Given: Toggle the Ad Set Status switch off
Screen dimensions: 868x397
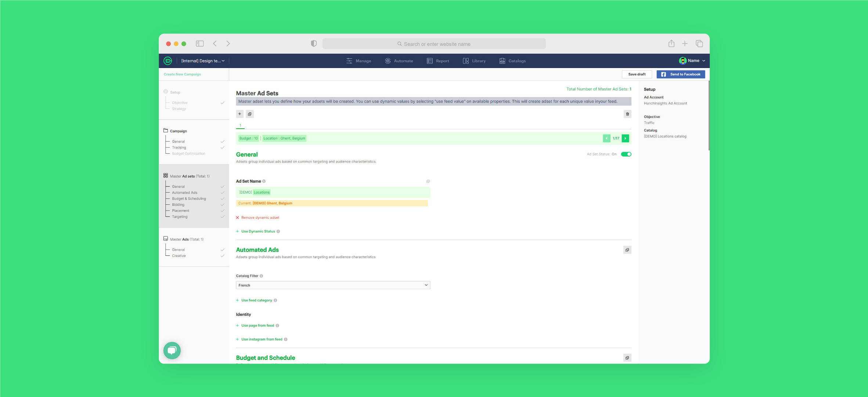Looking at the screenshot, I should point(626,154).
